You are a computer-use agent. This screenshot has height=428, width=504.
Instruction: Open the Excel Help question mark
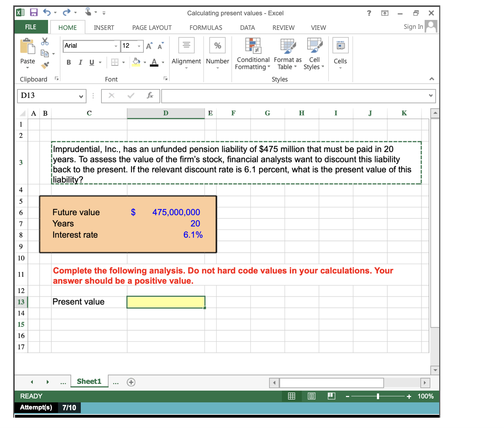click(x=369, y=13)
